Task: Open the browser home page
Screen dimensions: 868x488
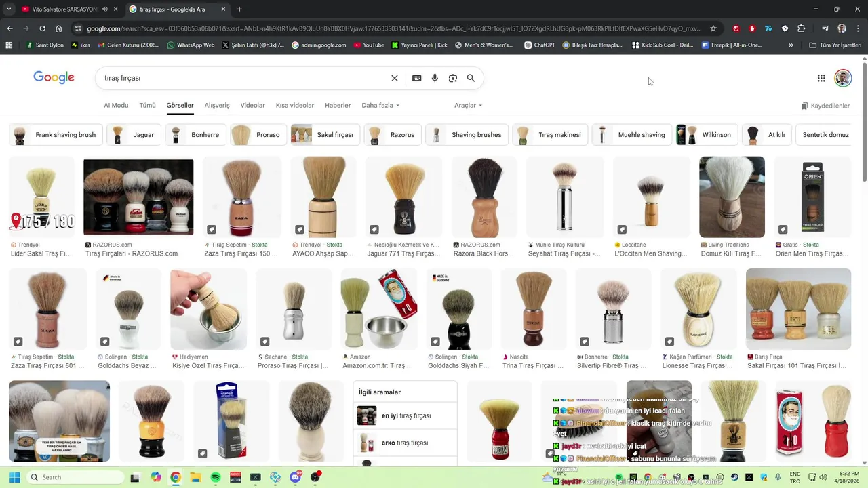Action: (59, 28)
